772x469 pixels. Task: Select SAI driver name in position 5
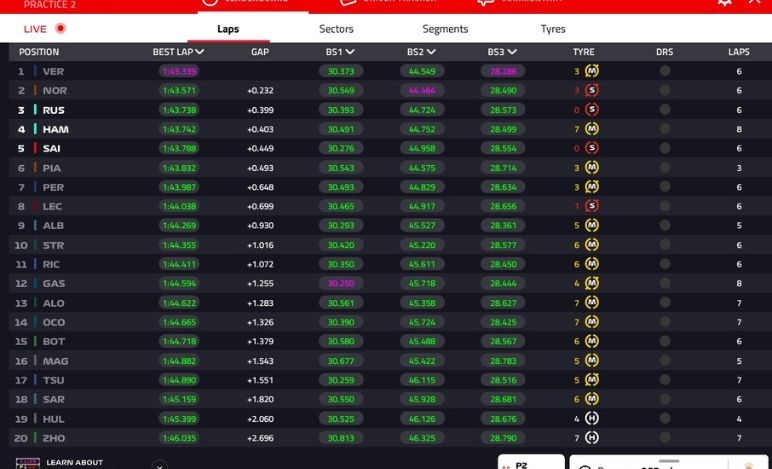(52, 149)
